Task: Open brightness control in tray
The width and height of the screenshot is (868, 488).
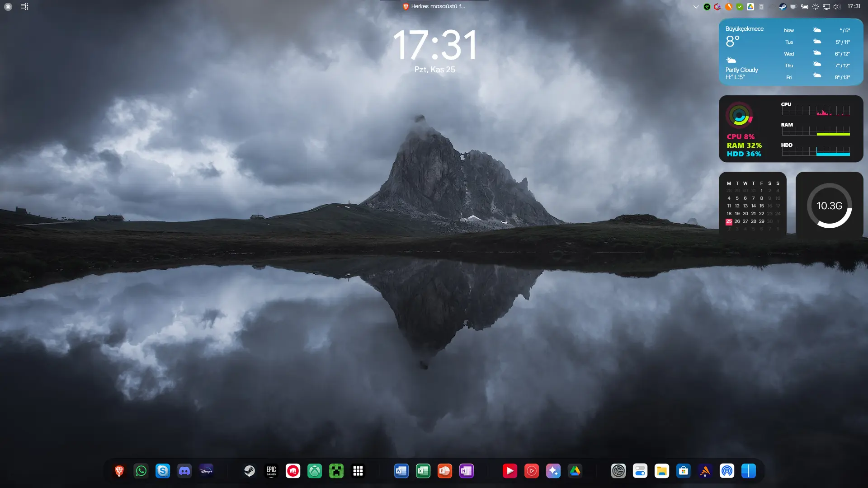Action: click(x=816, y=7)
